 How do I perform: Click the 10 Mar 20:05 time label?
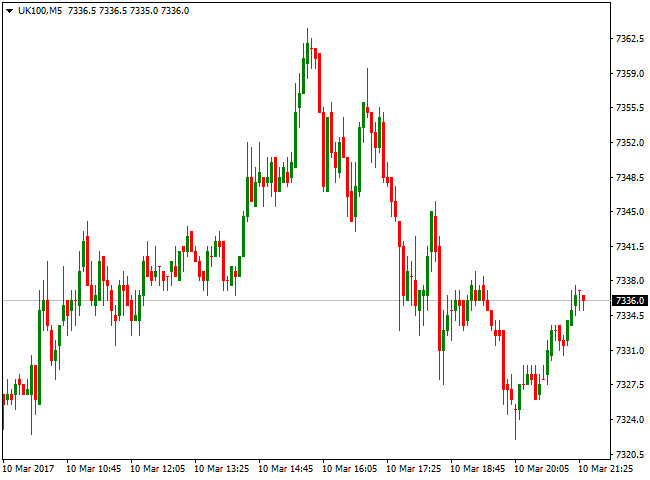pyautogui.click(x=542, y=469)
